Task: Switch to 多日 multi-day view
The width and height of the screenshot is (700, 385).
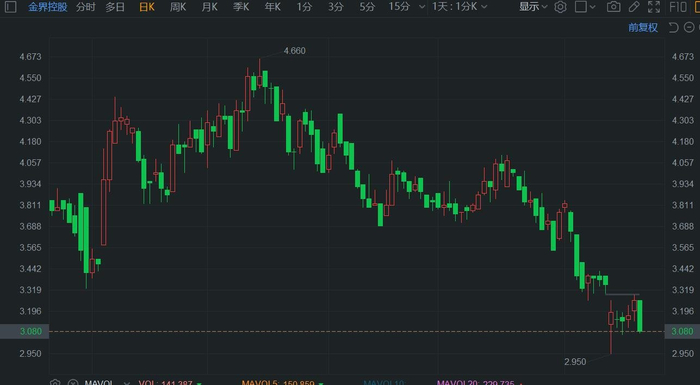Action: [115, 7]
